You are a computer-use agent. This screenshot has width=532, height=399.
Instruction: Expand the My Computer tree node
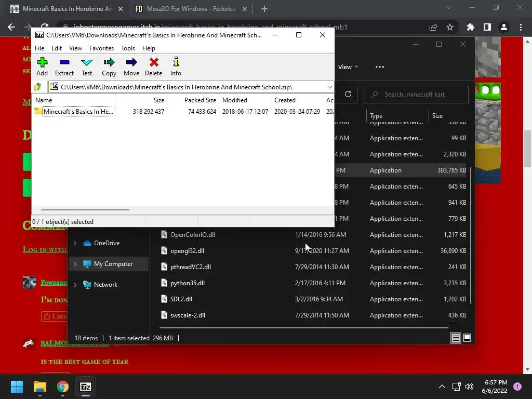[75, 263]
